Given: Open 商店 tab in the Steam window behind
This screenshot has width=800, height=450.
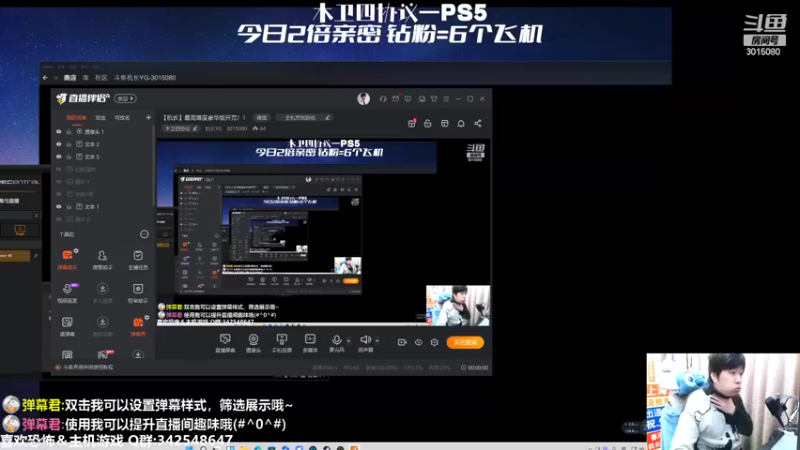Looking at the screenshot, I should pyautogui.click(x=70, y=78).
